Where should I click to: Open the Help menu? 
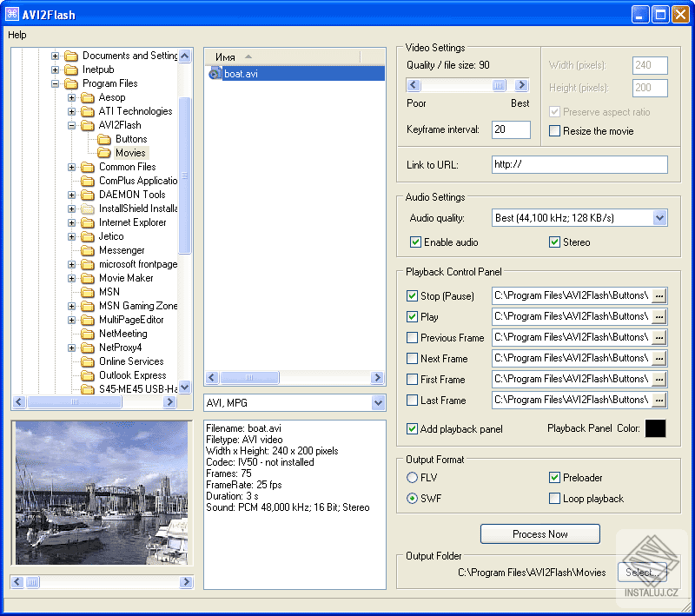(x=17, y=35)
